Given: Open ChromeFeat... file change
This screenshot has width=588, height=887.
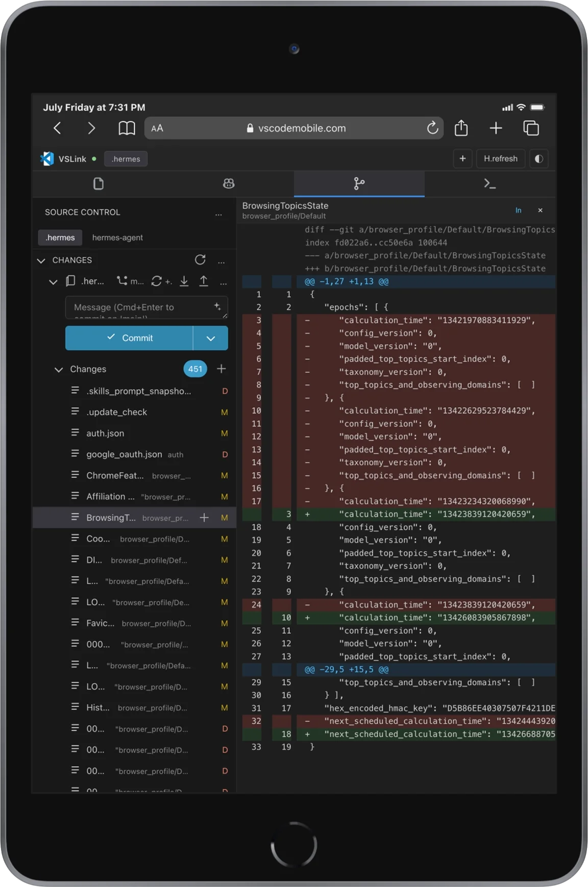Looking at the screenshot, I should point(134,476).
